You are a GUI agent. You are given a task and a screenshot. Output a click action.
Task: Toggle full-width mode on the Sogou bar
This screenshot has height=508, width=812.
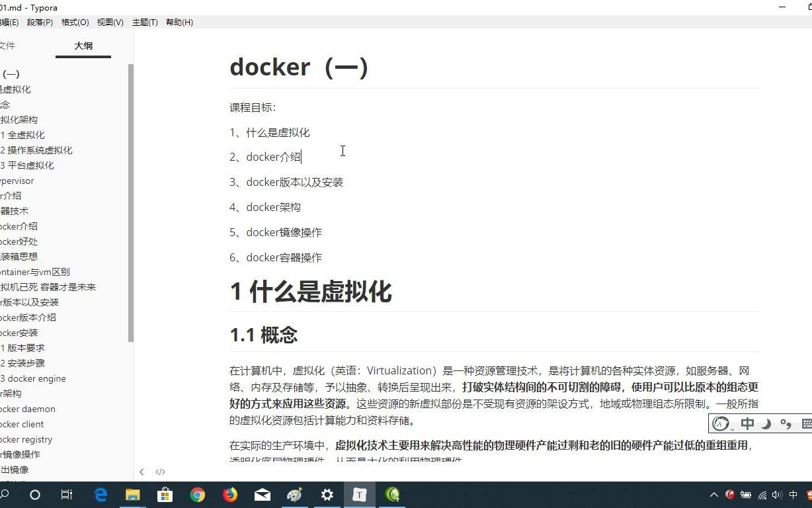tap(766, 423)
